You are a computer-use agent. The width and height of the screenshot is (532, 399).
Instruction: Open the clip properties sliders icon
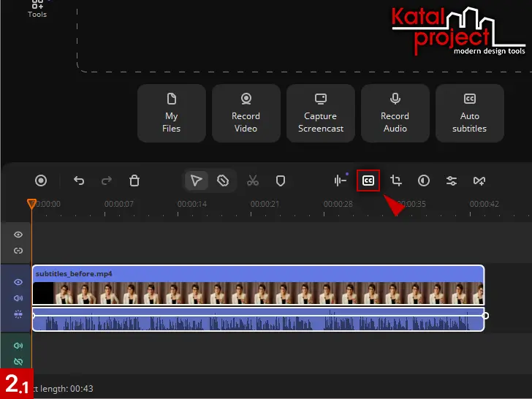452,180
